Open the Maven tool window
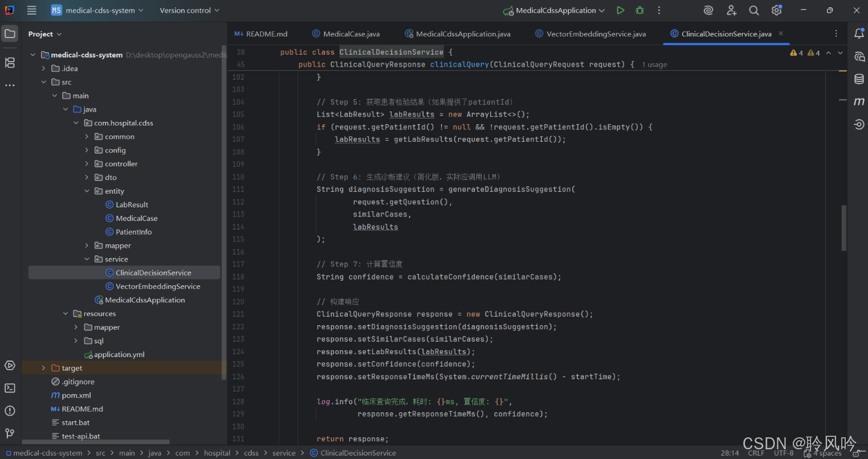The image size is (868, 459). (859, 102)
